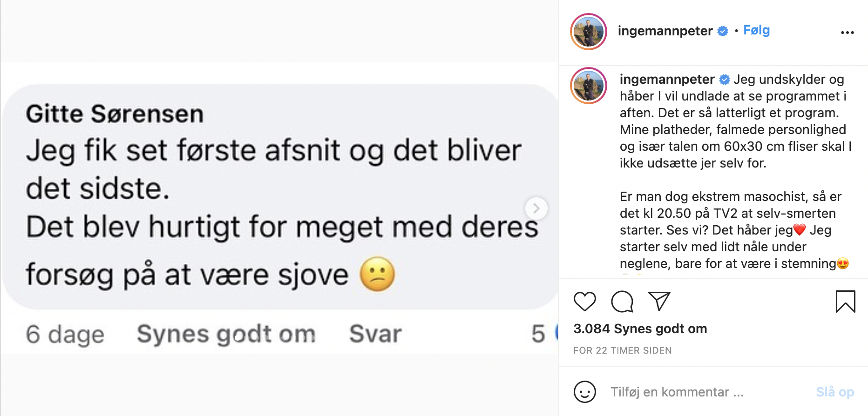Open the emoji picker smiley icon
Screen dimensions: 868x416
click(585, 392)
